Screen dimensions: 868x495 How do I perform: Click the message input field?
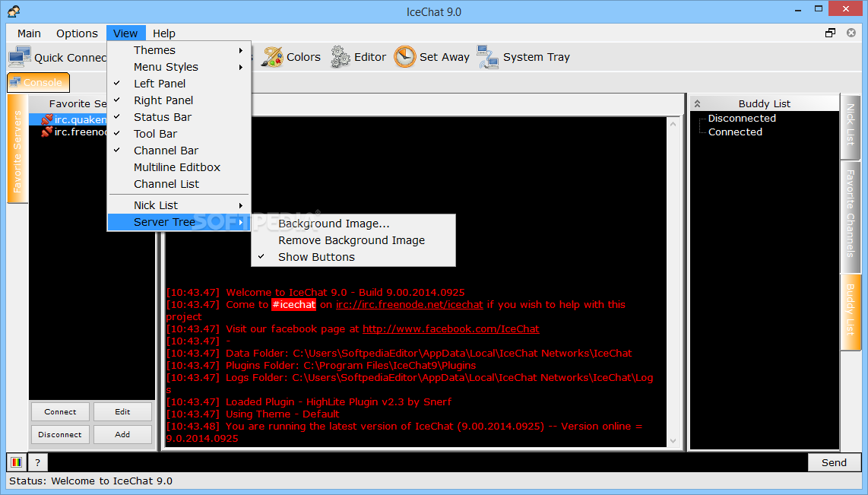pyautogui.click(x=427, y=462)
